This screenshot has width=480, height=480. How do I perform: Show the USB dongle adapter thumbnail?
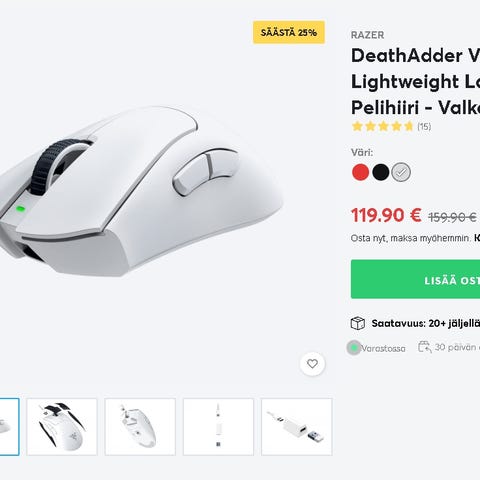(297, 427)
